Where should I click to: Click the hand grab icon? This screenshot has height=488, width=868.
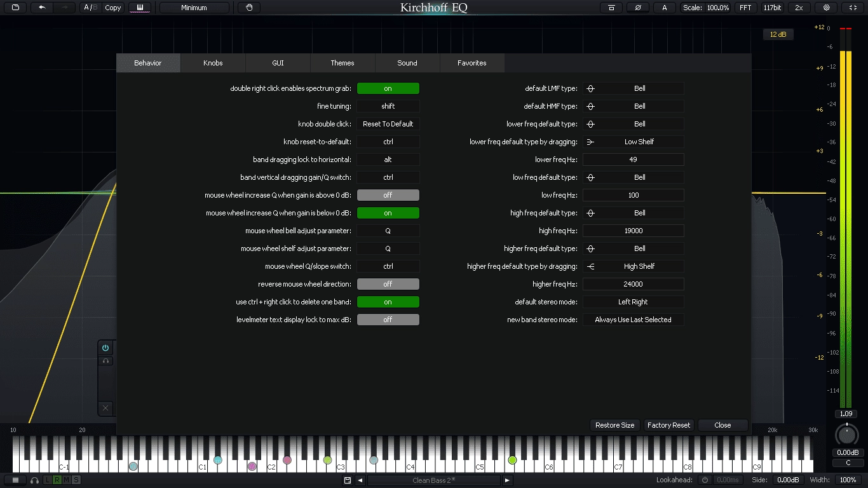point(249,8)
